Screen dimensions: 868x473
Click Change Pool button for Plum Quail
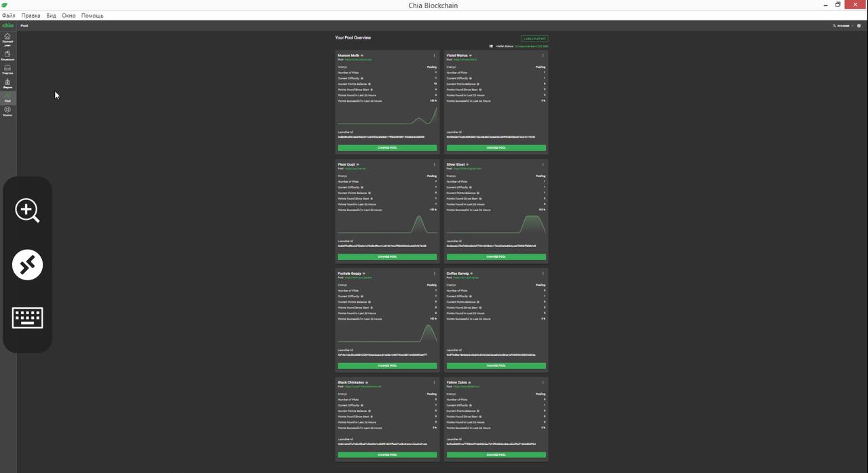387,257
